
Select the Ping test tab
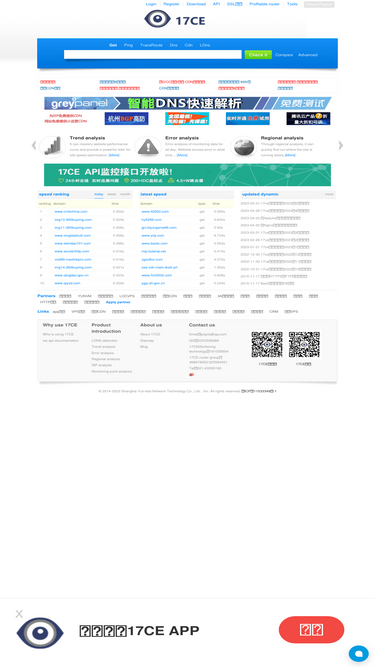tap(128, 45)
